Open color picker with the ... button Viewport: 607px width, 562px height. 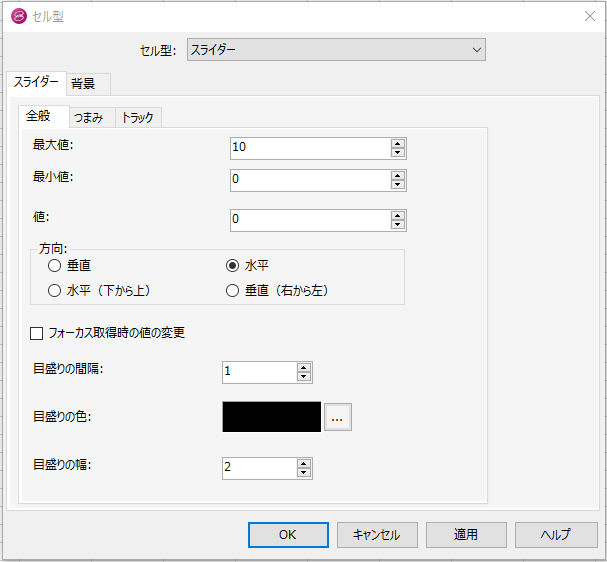coord(338,417)
